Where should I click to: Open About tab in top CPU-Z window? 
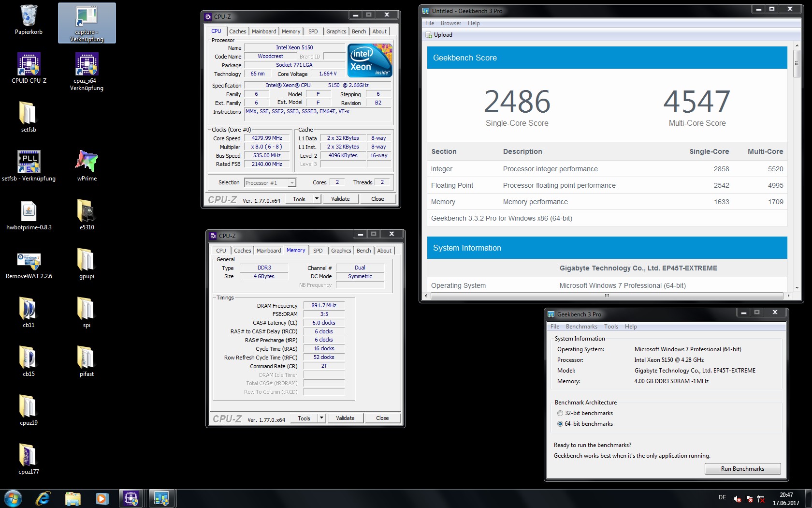tap(379, 31)
